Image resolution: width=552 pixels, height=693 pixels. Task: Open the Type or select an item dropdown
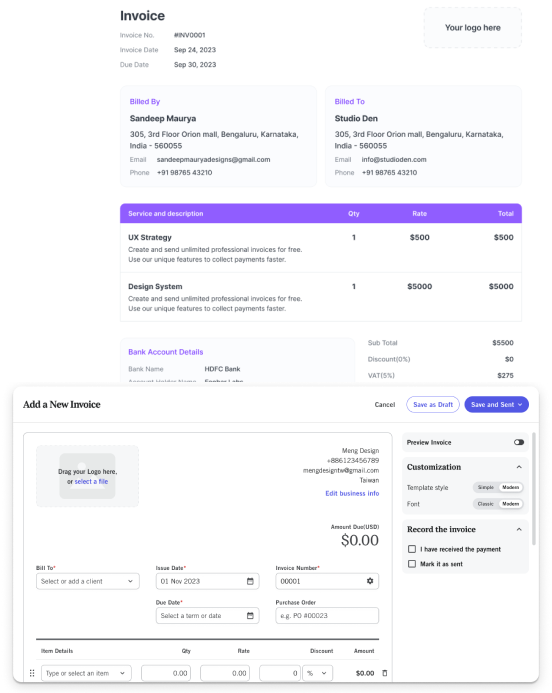coord(86,673)
